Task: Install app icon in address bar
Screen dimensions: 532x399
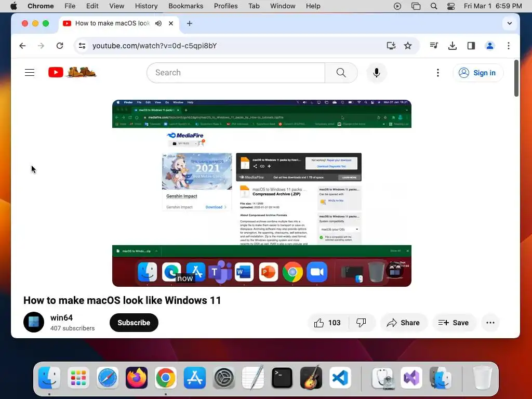Action: pyautogui.click(x=391, y=46)
